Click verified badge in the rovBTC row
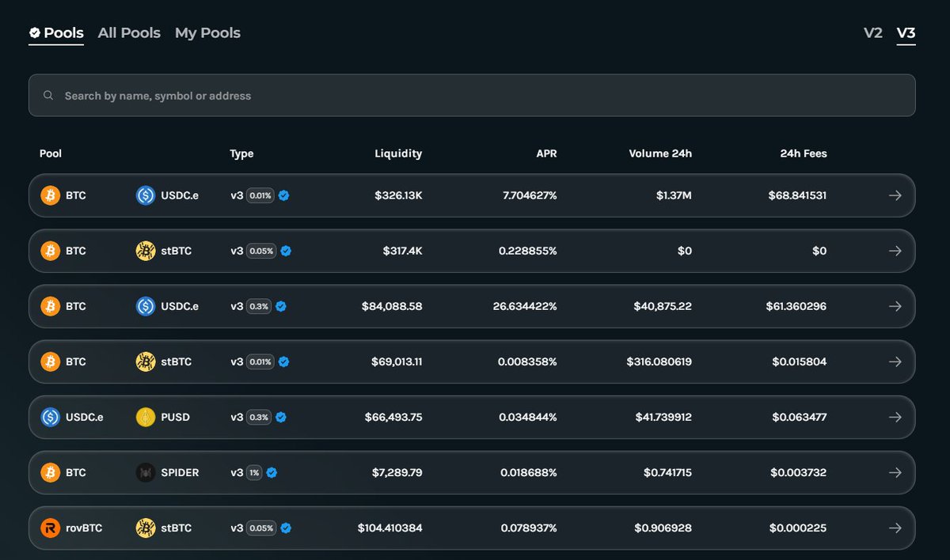This screenshot has width=950, height=560. pyautogui.click(x=287, y=528)
